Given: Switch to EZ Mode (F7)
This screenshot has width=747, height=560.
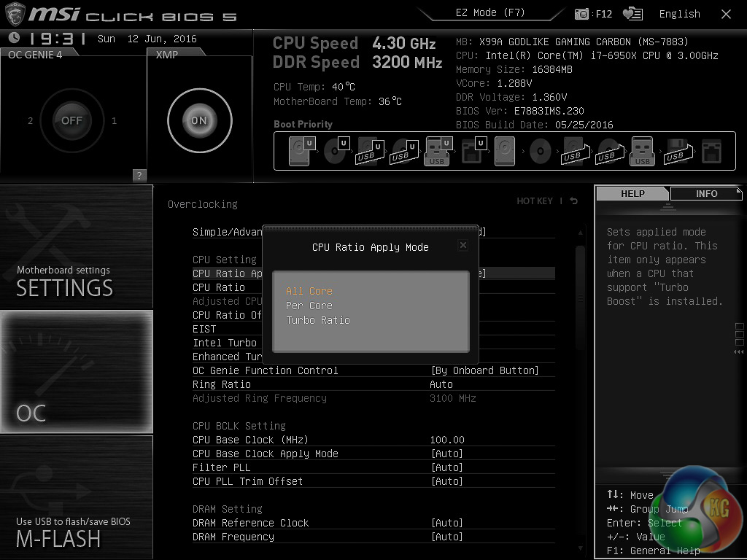Looking at the screenshot, I should (x=489, y=13).
